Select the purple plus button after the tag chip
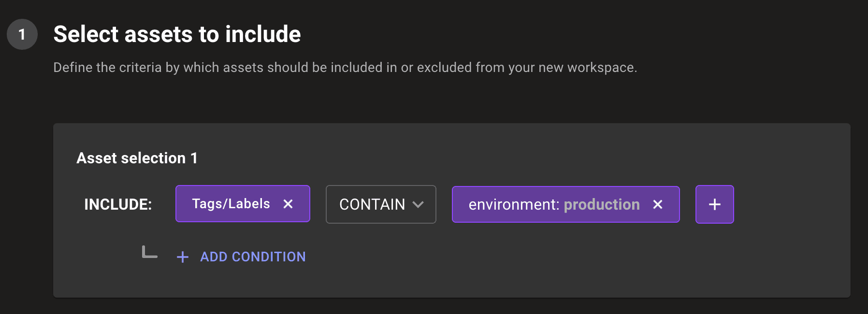The image size is (868, 314). point(714,204)
